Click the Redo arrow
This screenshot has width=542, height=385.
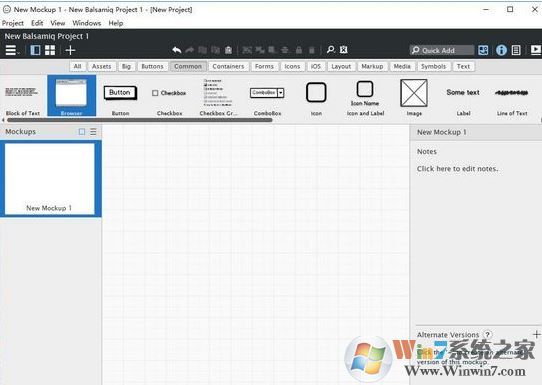(189, 50)
